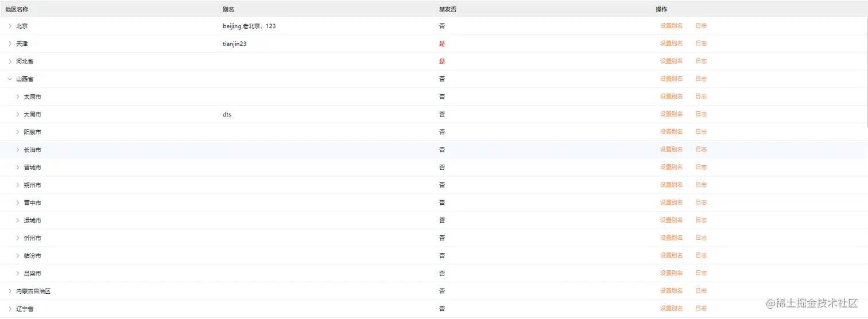
Task: Open 日志 for 晋中市
Action: coord(701,203)
